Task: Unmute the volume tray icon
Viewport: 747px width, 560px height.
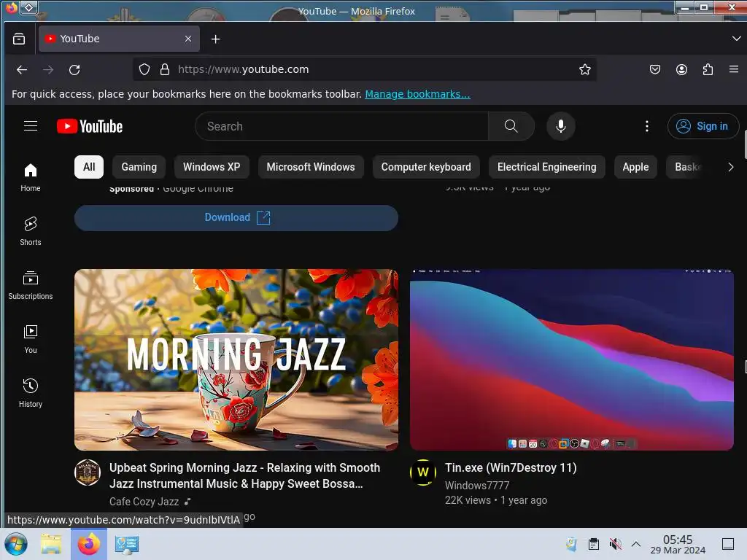Action: click(x=615, y=544)
